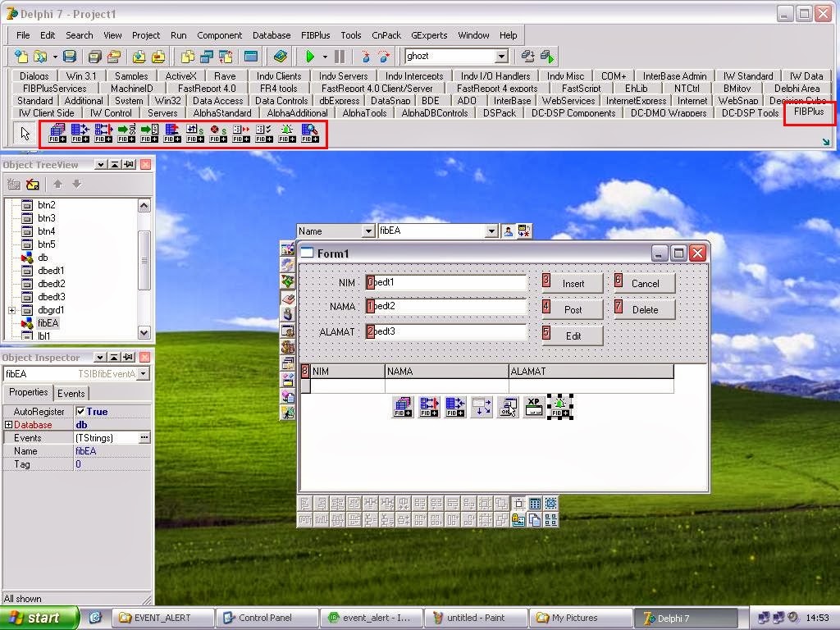Switch to the Data Controls palette tab
840x630 pixels.
(281, 100)
